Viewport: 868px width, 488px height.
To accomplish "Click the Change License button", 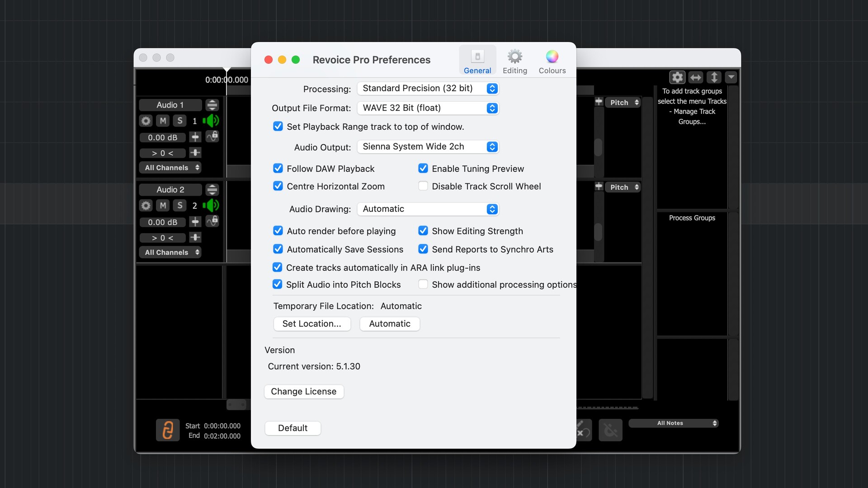I will coord(304,392).
